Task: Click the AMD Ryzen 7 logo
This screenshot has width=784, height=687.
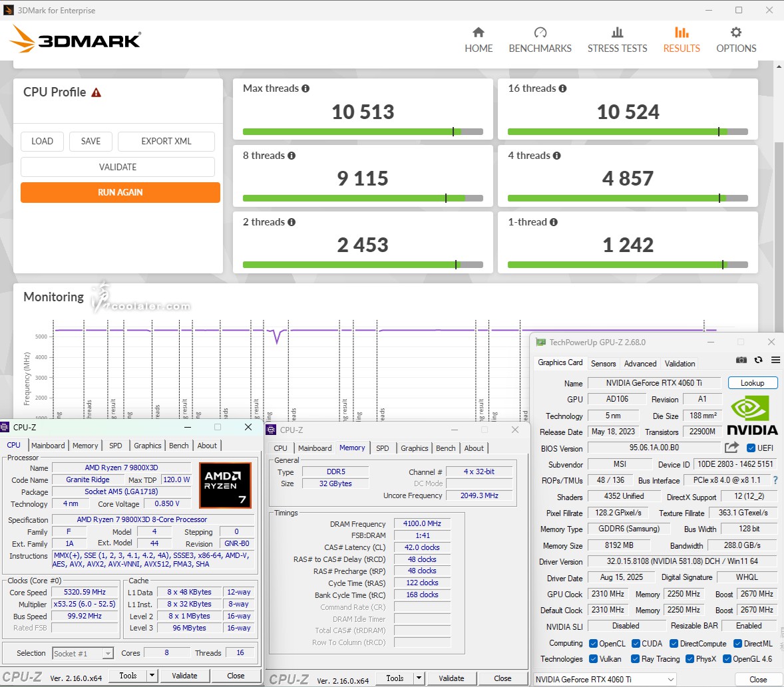Action: 225,485
